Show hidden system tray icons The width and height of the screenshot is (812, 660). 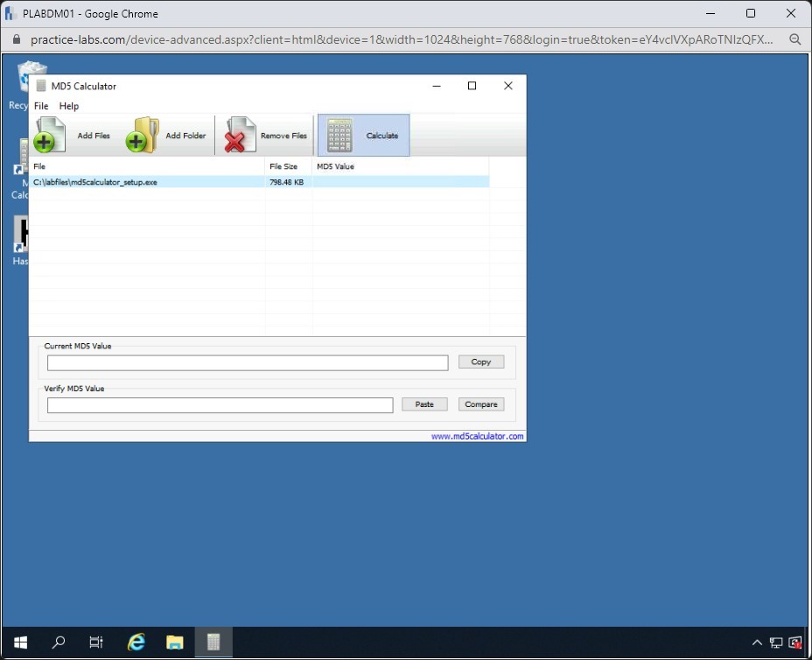757,642
